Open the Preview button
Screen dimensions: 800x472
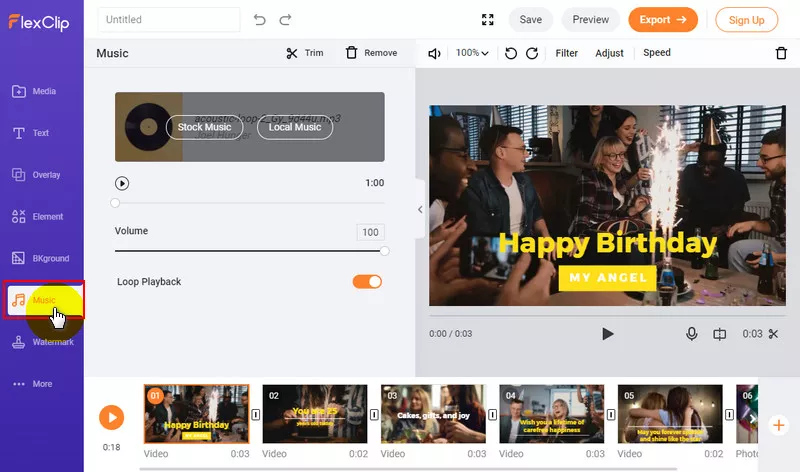tap(590, 19)
